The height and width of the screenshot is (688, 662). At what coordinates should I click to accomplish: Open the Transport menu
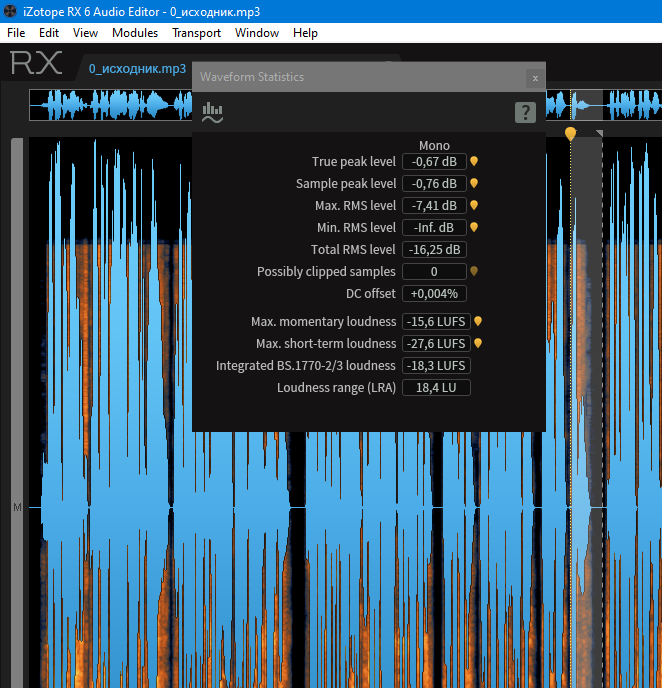[196, 33]
